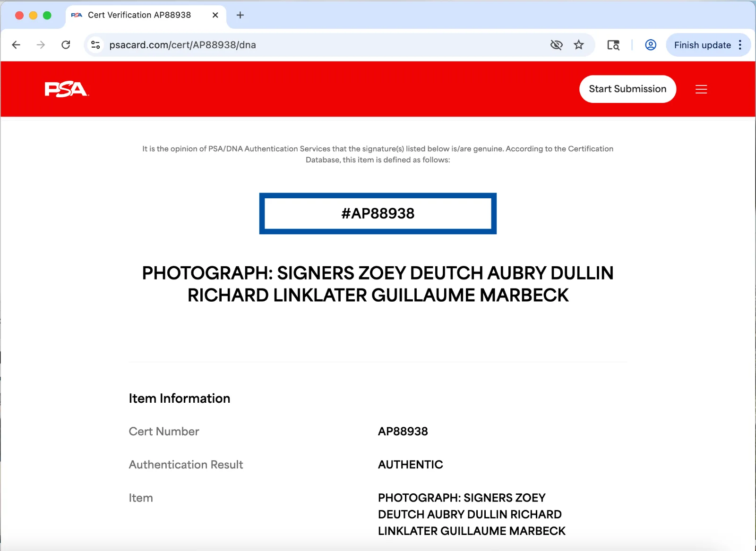Click the AP88938 cert number value
The height and width of the screenshot is (551, 756).
(x=403, y=432)
